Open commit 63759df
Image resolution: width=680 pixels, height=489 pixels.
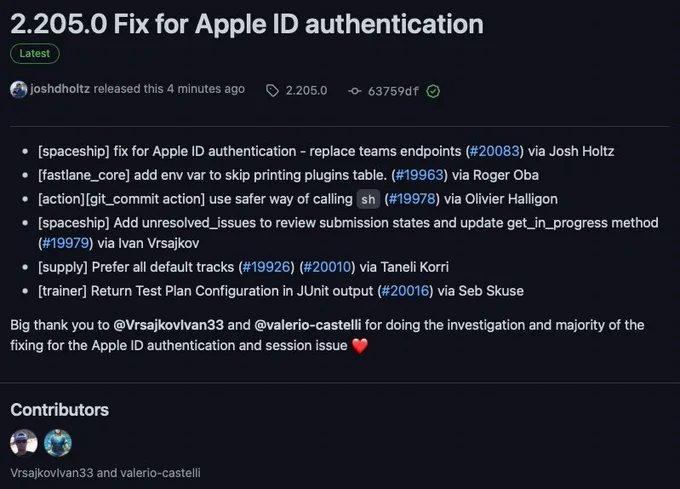coord(393,91)
